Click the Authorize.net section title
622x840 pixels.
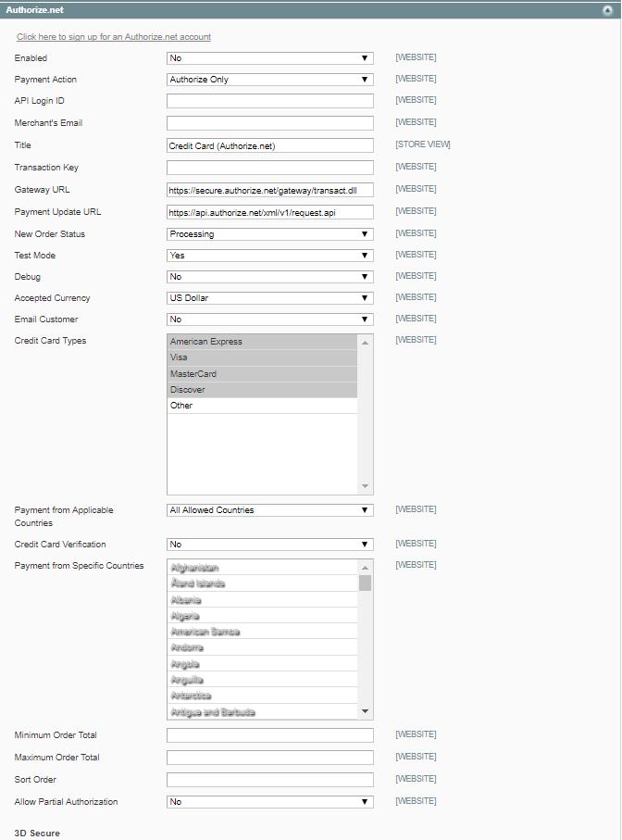tap(35, 10)
